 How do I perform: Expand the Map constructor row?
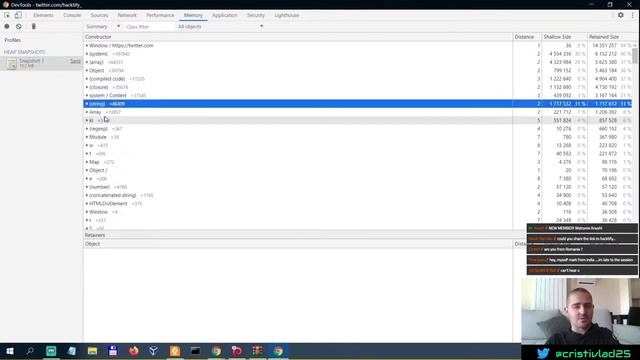(87, 162)
